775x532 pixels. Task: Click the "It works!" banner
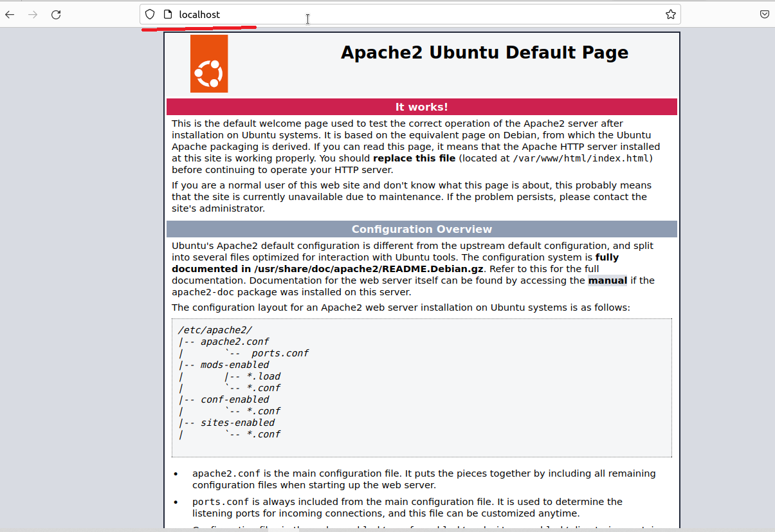pyautogui.click(x=421, y=107)
